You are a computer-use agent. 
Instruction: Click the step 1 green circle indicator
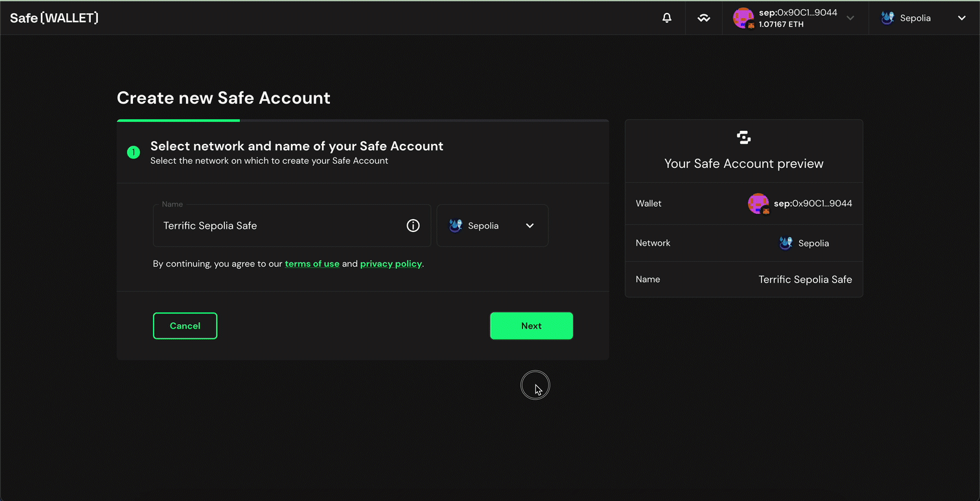134,152
